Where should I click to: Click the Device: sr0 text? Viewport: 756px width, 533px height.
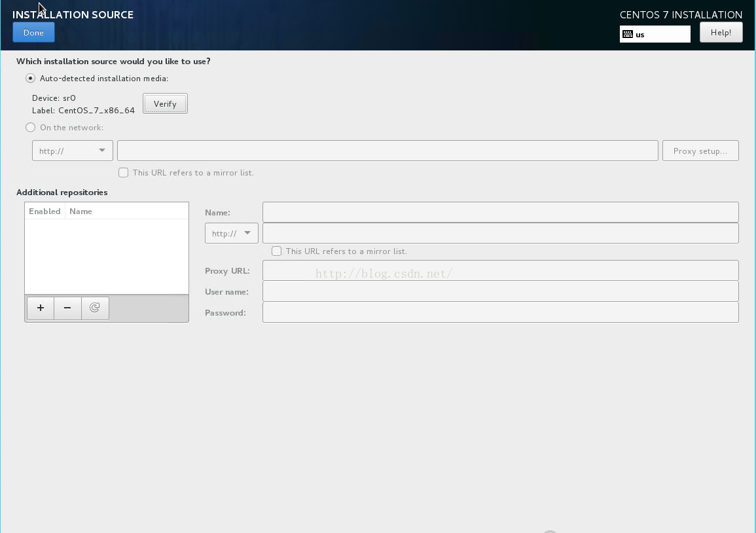point(54,98)
